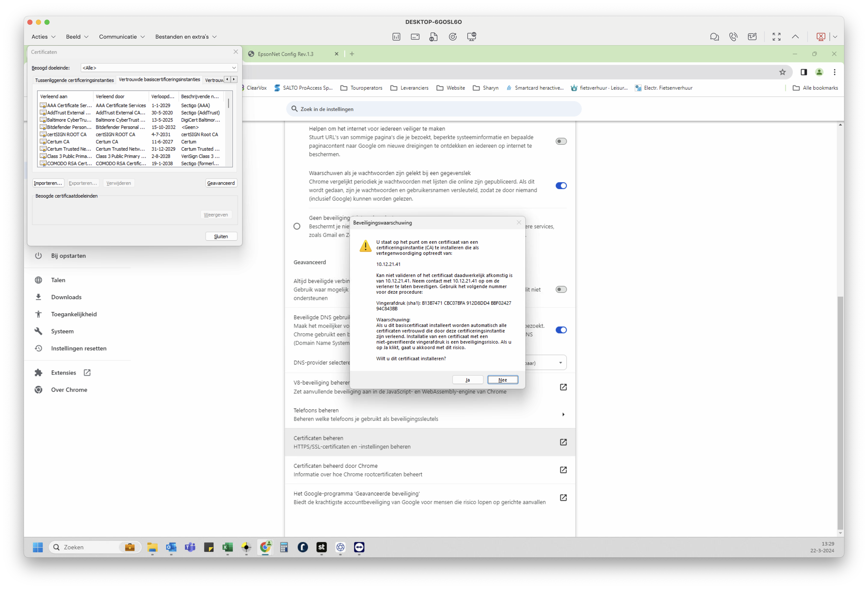Toggle 'Beveiligde DNS gebruiken' switch
The image size is (868, 589).
click(x=561, y=329)
